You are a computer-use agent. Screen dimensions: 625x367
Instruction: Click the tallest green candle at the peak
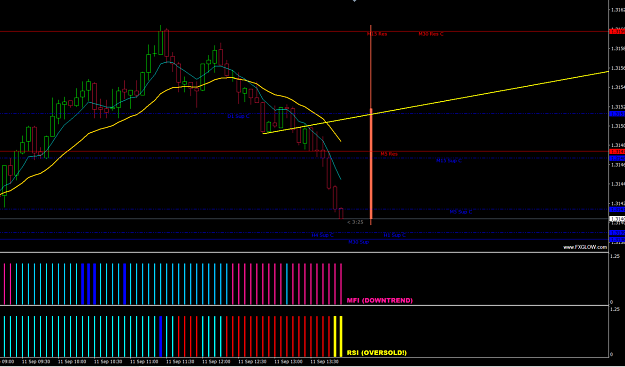pos(161,42)
